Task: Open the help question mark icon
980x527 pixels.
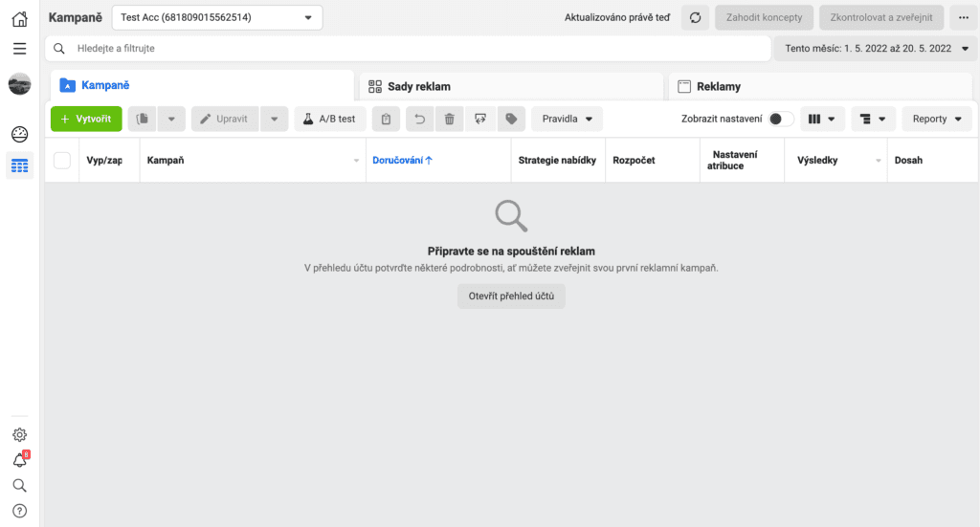Action: (19, 511)
